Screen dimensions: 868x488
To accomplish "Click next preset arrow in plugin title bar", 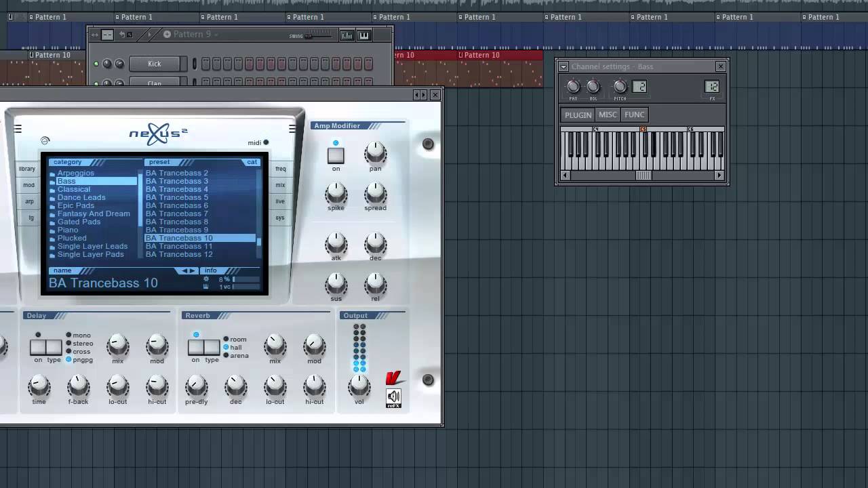I will click(x=424, y=96).
